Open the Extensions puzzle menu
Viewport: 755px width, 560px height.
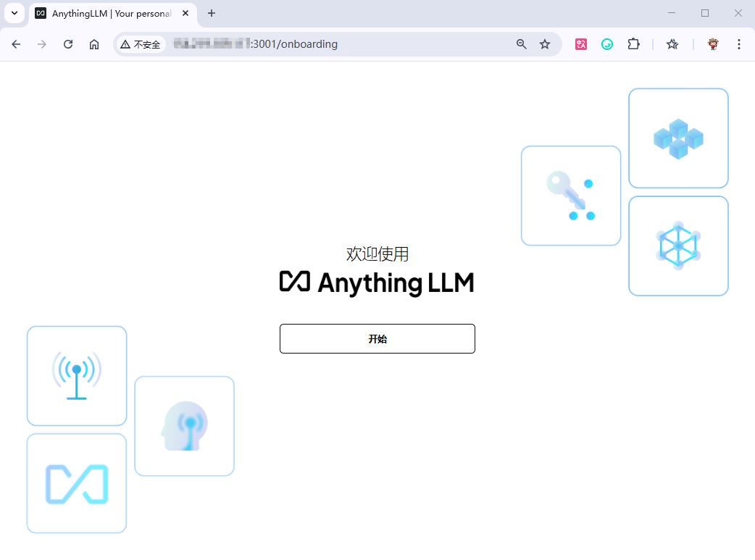tap(633, 44)
